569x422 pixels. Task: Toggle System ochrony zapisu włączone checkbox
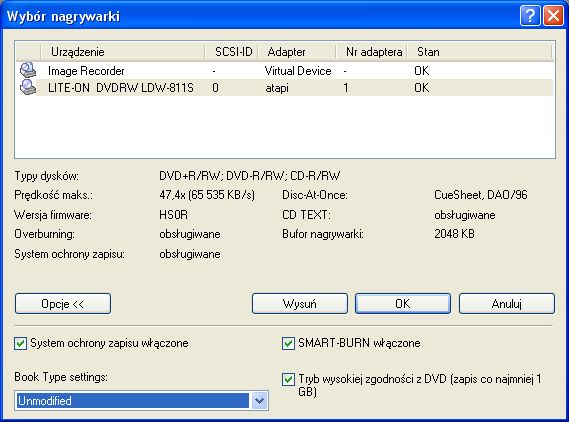pyautogui.click(x=21, y=343)
